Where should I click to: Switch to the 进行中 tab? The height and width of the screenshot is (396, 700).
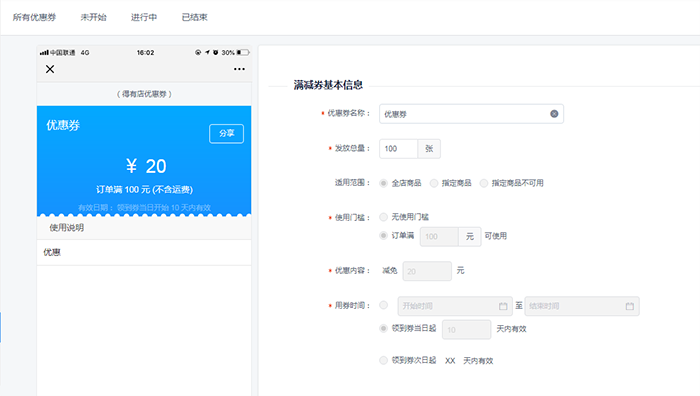point(144,17)
